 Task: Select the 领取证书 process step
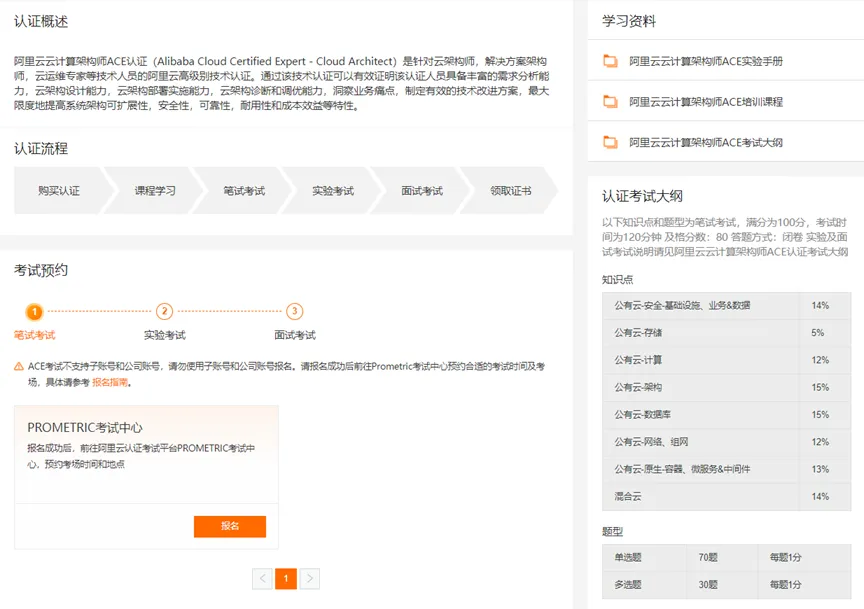(x=511, y=191)
